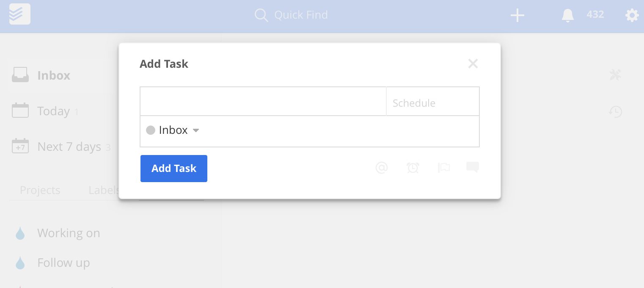The width and height of the screenshot is (644, 288).
Task: Add a label using the @ icon
Action: coord(382,168)
